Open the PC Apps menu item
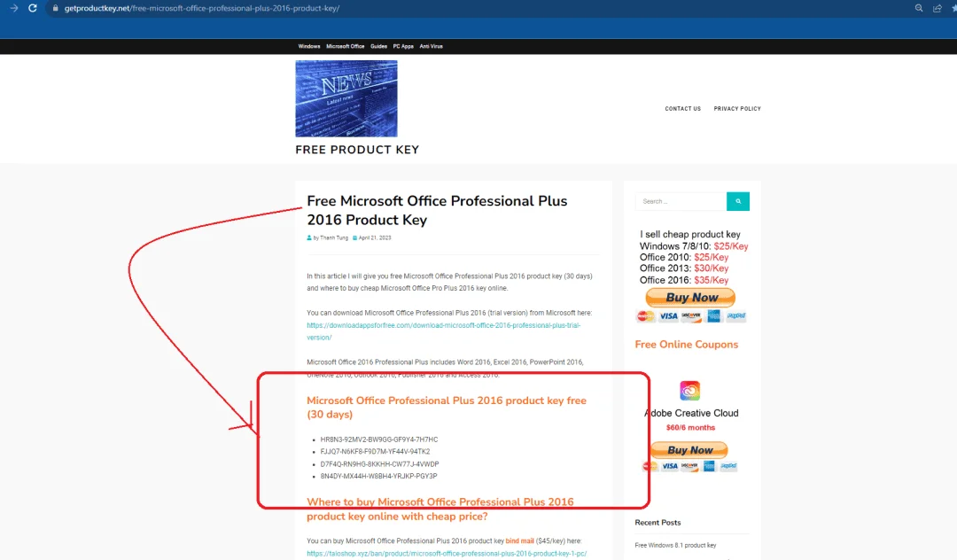This screenshot has height=560, width=957. [403, 46]
